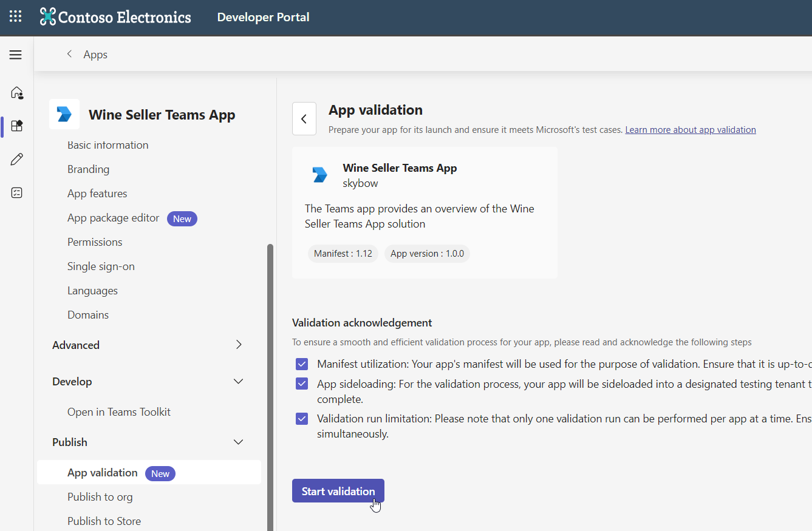812x531 pixels.
Task: Click the sidebar vertical scrollbar
Action: click(x=270, y=387)
